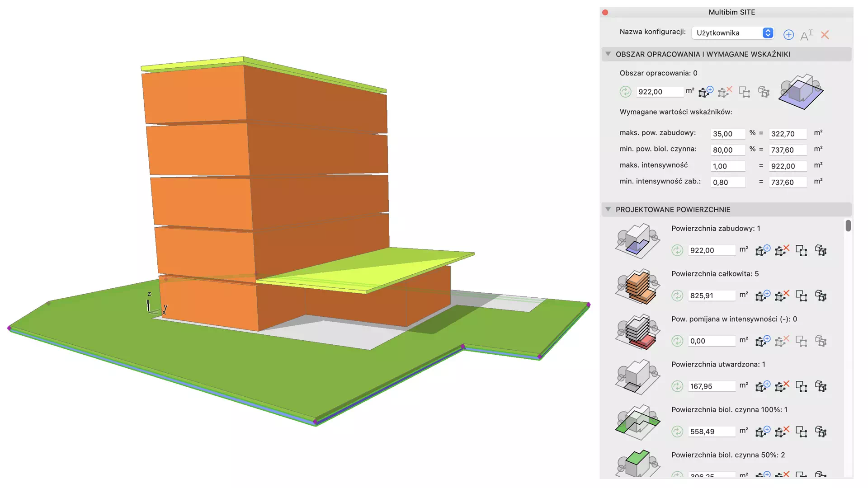Click the surfaces list scrollbar handle

pos(848,225)
